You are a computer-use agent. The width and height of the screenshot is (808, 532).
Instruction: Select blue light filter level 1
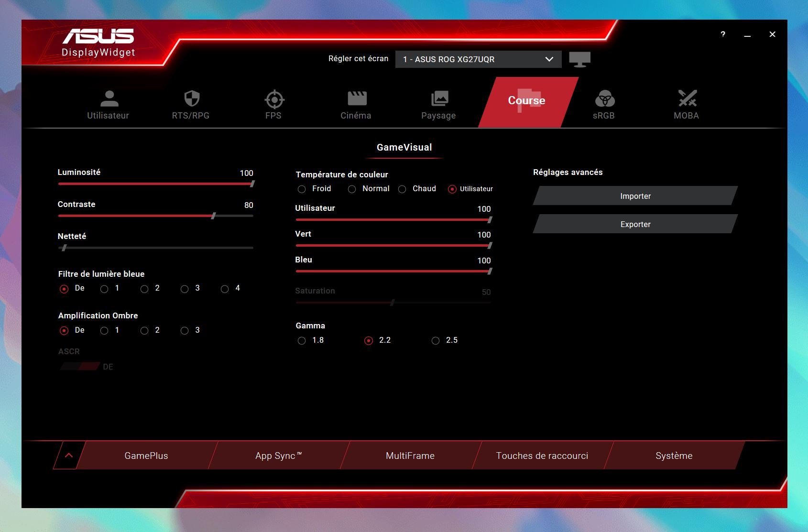(x=104, y=289)
